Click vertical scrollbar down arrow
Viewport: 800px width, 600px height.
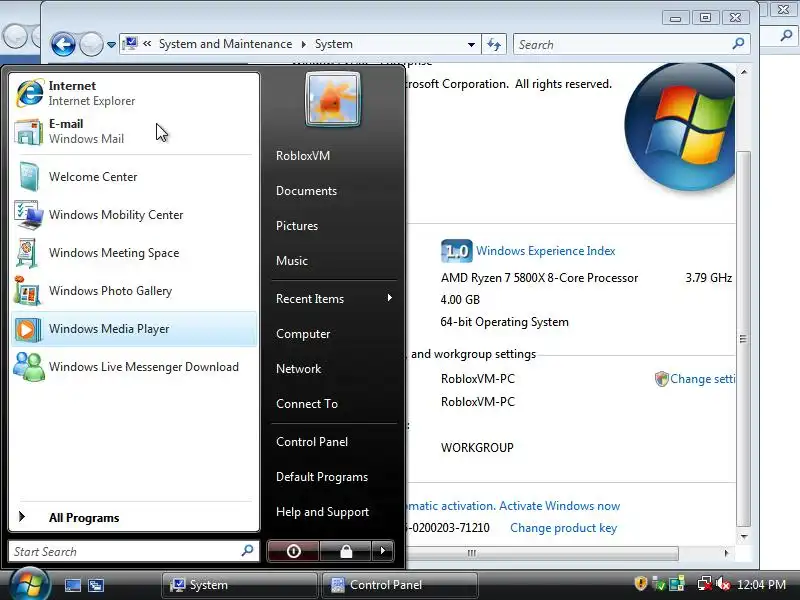click(744, 536)
